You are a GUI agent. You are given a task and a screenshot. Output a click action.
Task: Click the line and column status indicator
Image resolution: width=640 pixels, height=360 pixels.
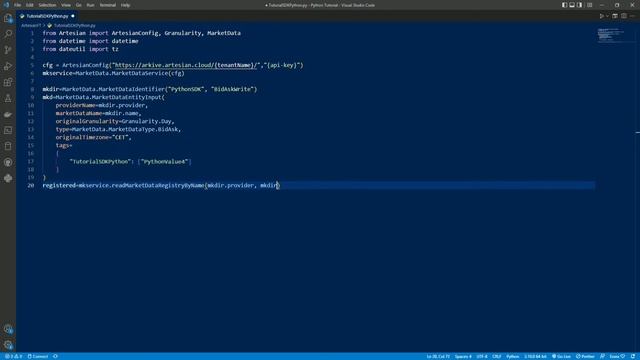438,356
